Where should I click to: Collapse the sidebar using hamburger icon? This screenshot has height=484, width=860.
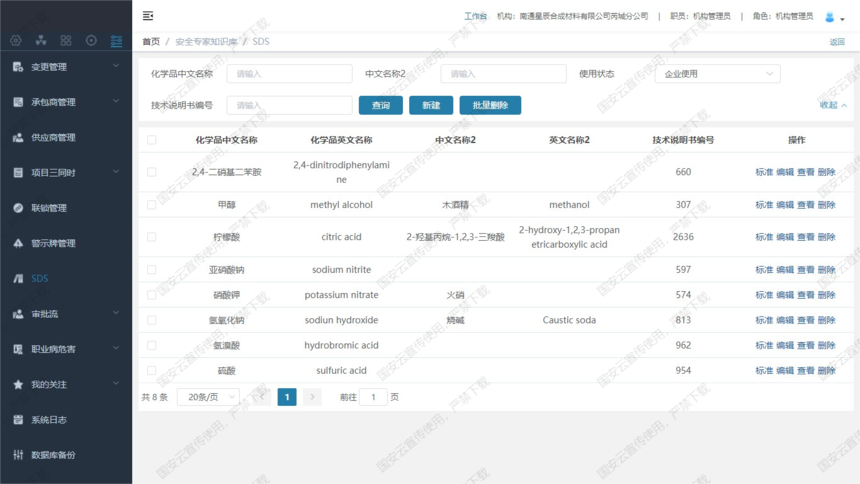pos(148,16)
